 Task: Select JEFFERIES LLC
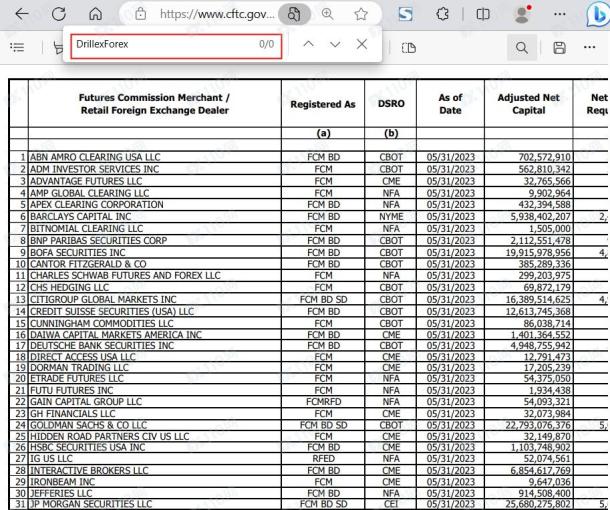(61, 493)
